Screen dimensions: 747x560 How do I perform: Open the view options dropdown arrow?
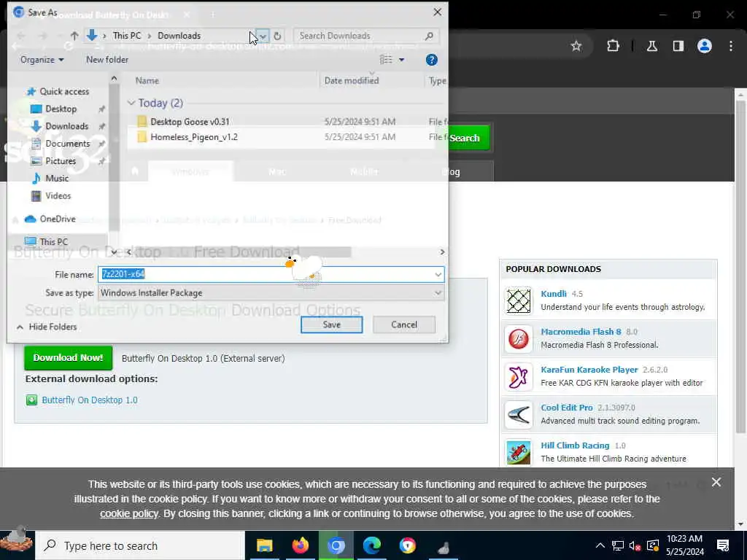click(x=402, y=60)
